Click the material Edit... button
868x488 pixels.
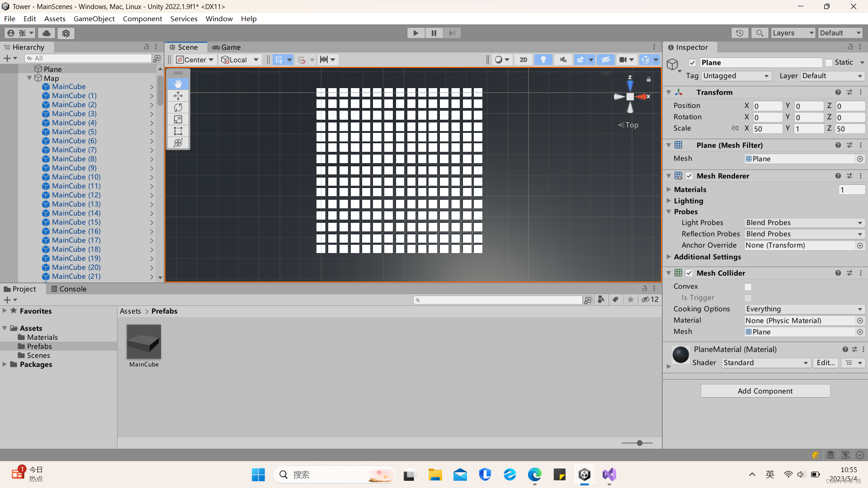(826, 363)
